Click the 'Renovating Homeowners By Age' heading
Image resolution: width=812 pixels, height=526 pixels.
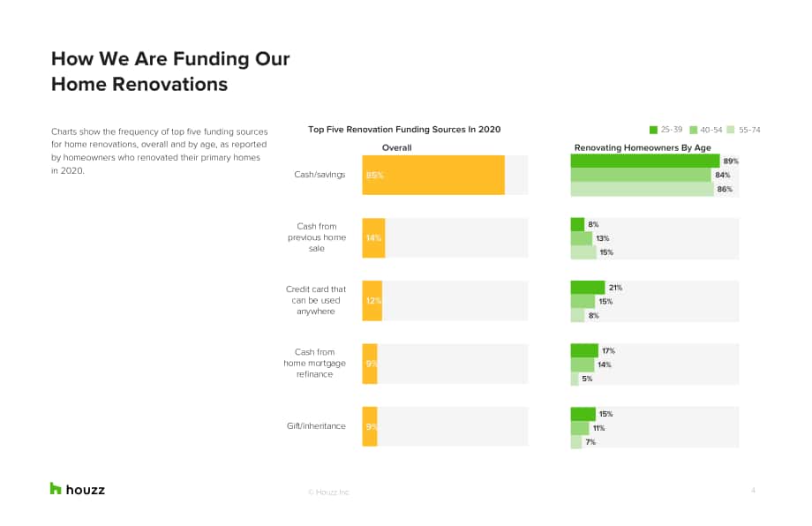(643, 147)
